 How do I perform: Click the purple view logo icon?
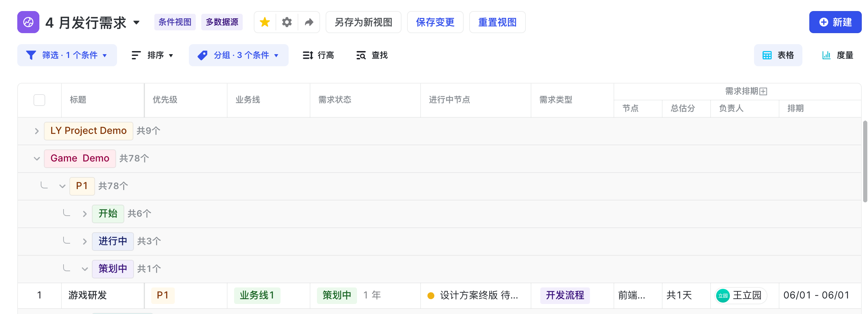tap(28, 22)
